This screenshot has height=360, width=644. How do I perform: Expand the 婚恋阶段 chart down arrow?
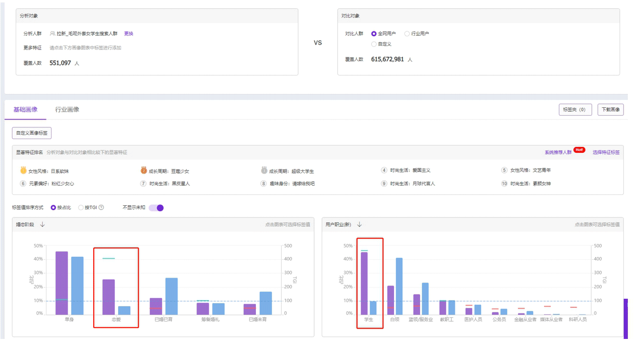pos(43,225)
